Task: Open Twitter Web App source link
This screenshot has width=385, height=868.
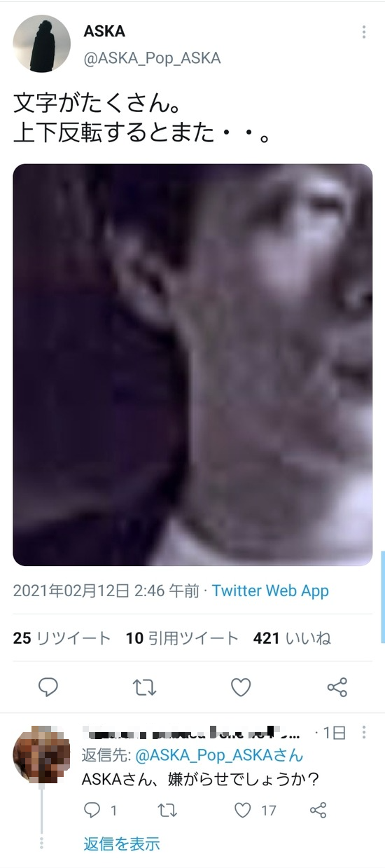Action: [270, 591]
